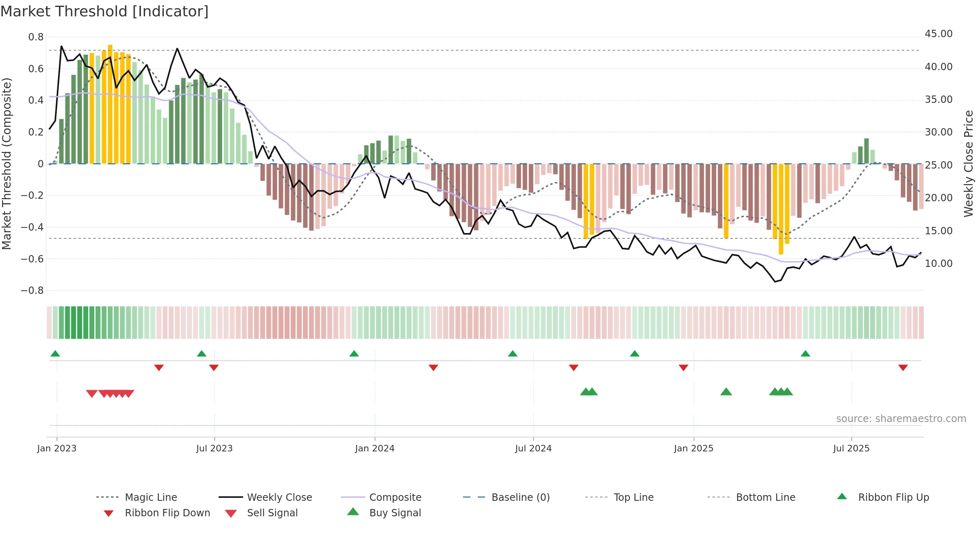
Task: Click the 'Jan 2023' x-axis label
Action: point(57,448)
